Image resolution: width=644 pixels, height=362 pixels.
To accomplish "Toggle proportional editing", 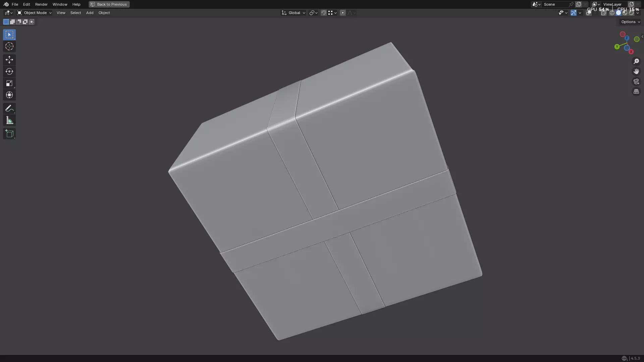I will point(342,13).
